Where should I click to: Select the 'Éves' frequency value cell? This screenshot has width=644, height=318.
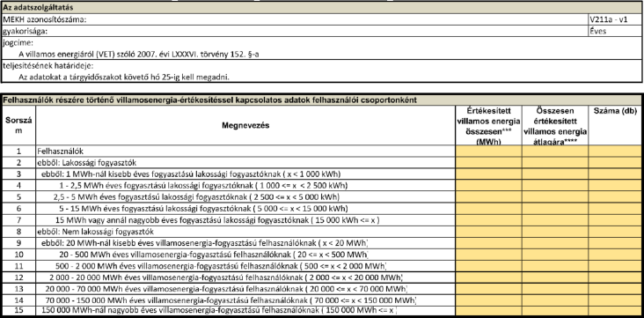[615, 31]
